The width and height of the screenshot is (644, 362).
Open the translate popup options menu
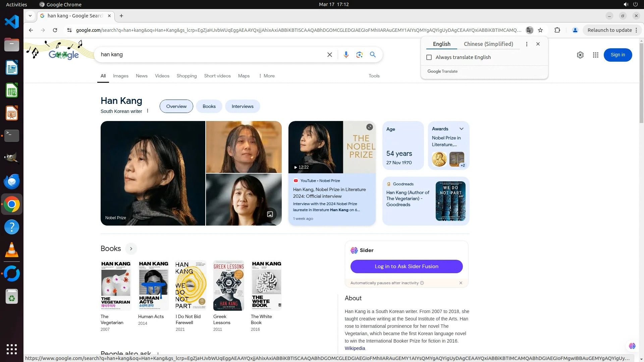[x=527, y=44]
